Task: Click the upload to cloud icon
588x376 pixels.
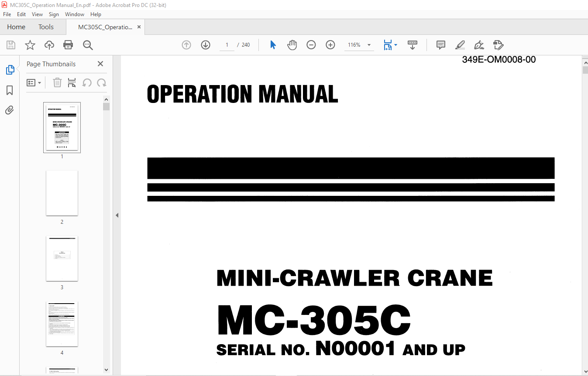Action: (49, 45)
